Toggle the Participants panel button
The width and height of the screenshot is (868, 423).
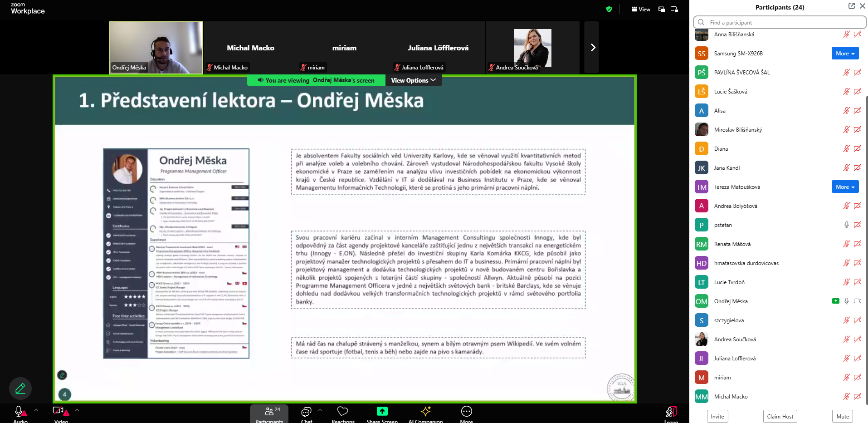(x=269, y=413)
